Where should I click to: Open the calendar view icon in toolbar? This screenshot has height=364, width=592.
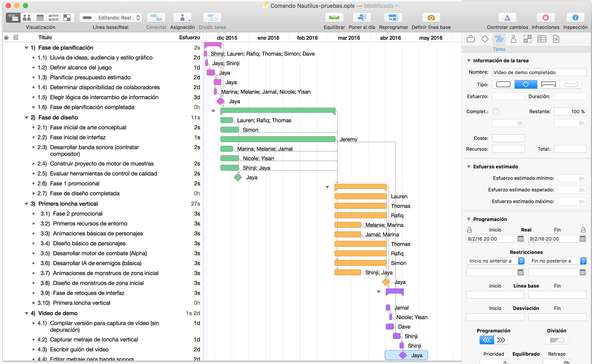(40, 18)
